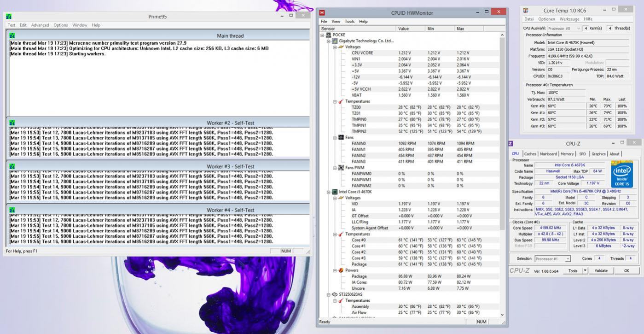Open the Window menu in Prime95
The width and height of the screenshot is (644, 334).
[x=80, y=25]
